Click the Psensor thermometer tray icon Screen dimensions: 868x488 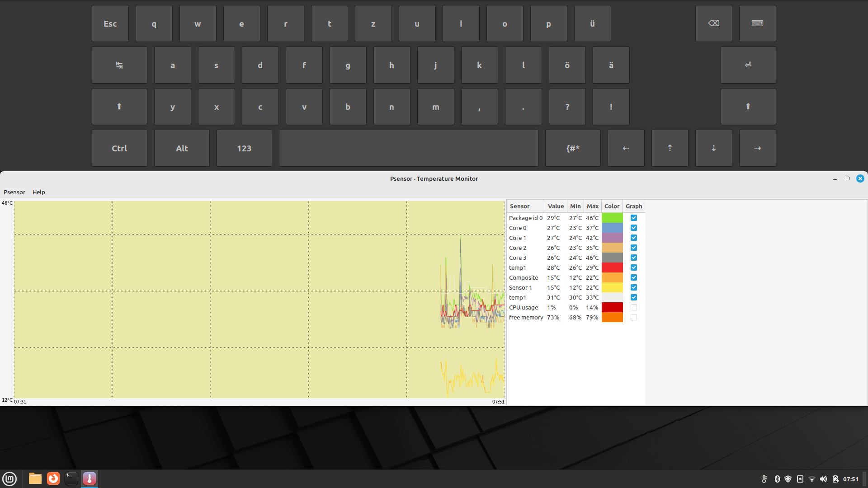[764, 479]
